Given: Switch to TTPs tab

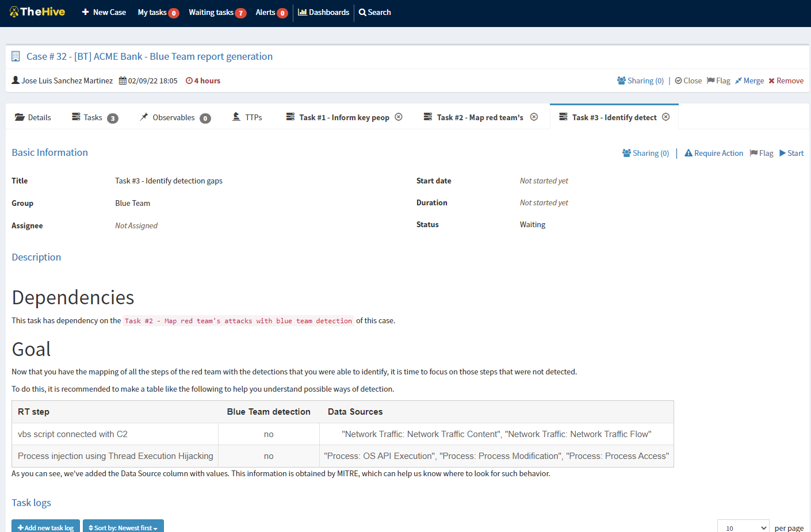Looking at the screenshot, I should click(x=247, y=117).
